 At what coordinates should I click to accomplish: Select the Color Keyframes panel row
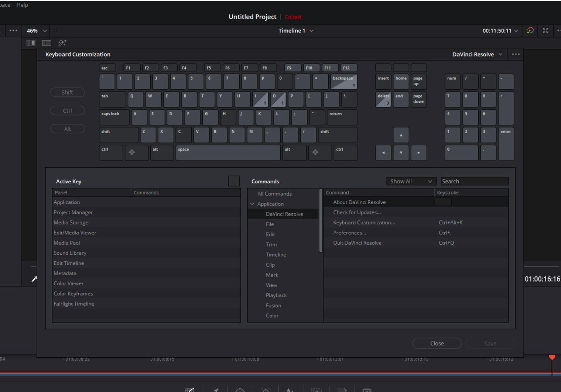(147, 293)
